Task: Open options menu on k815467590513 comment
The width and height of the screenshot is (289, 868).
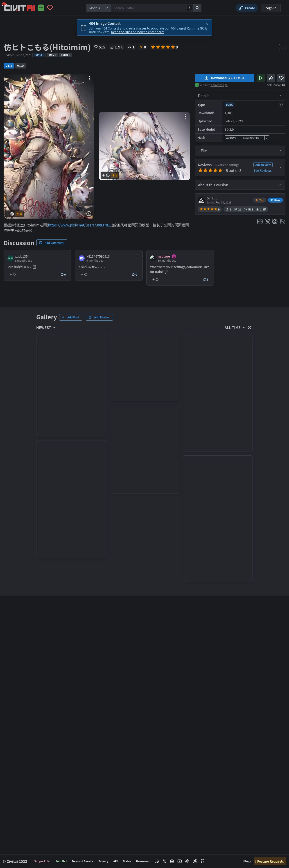Action: 137,256
